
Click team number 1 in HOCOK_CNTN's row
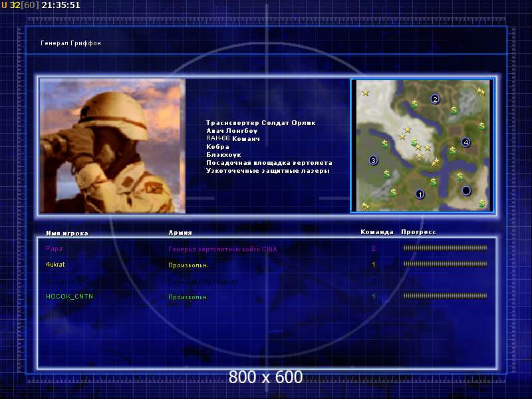[374, 296]
